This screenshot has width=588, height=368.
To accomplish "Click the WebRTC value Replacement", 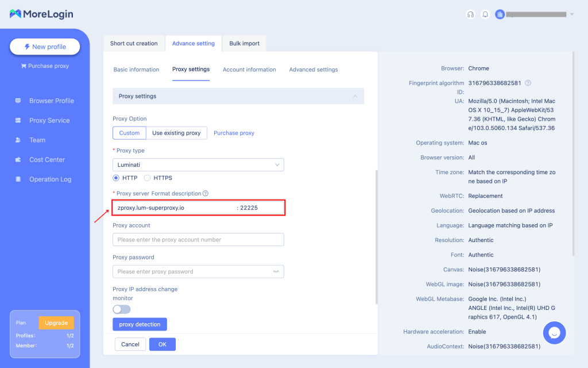I will 485,196.
